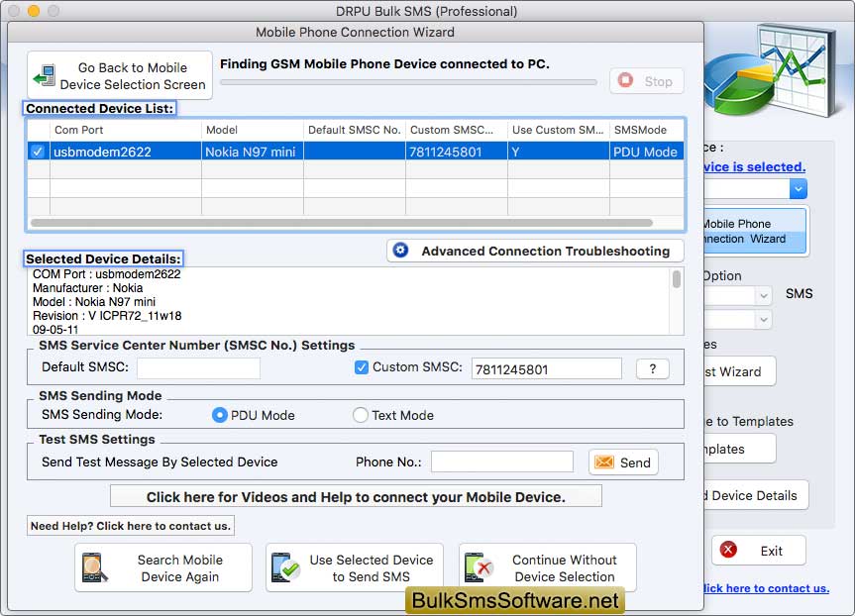Click the usbmodem2622 cell in device list
Viewport: 855px width, 616px height.
coord(126,152)
